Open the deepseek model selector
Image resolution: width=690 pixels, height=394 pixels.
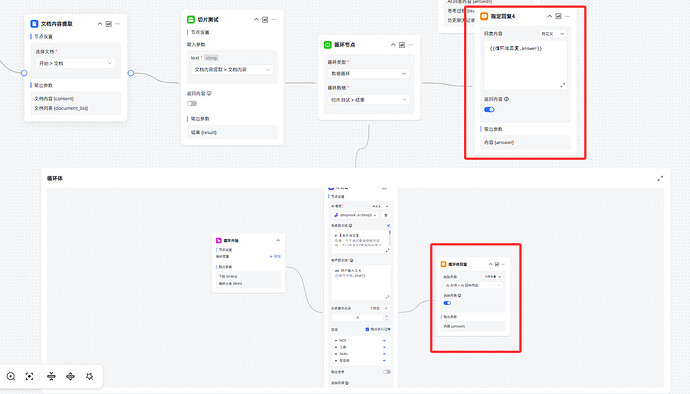(355, 215)
